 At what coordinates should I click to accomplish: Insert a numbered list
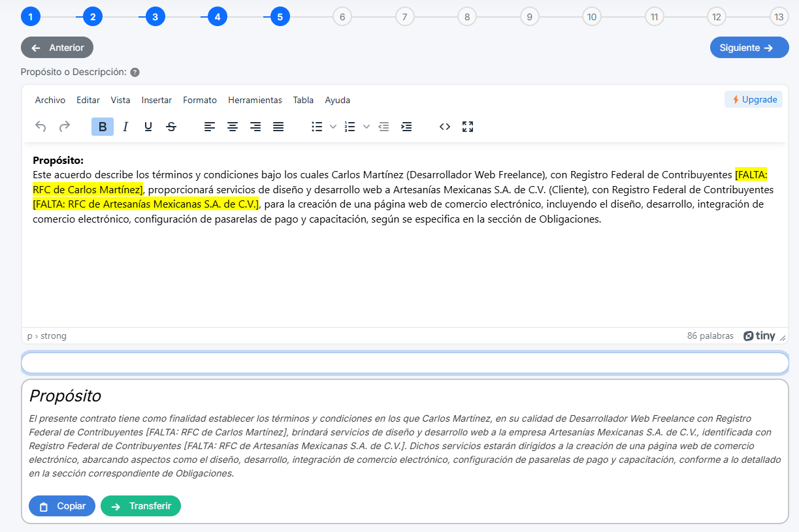tap(350, 127)
